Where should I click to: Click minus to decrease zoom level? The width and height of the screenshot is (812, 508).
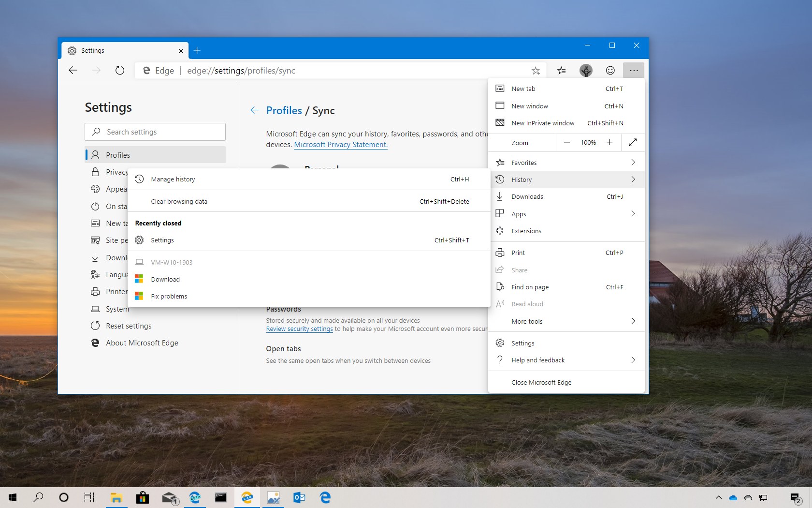click(x=566, y=143)
